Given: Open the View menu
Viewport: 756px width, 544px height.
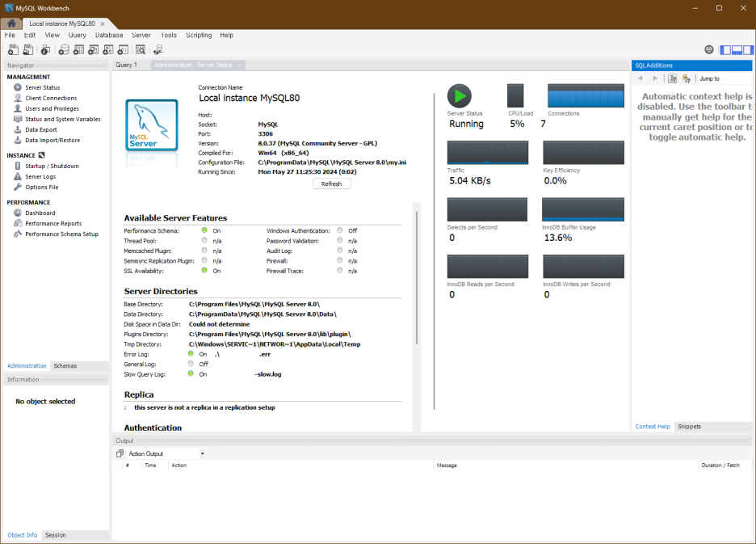Looking at the screenshot, I should tap(52, 36).
